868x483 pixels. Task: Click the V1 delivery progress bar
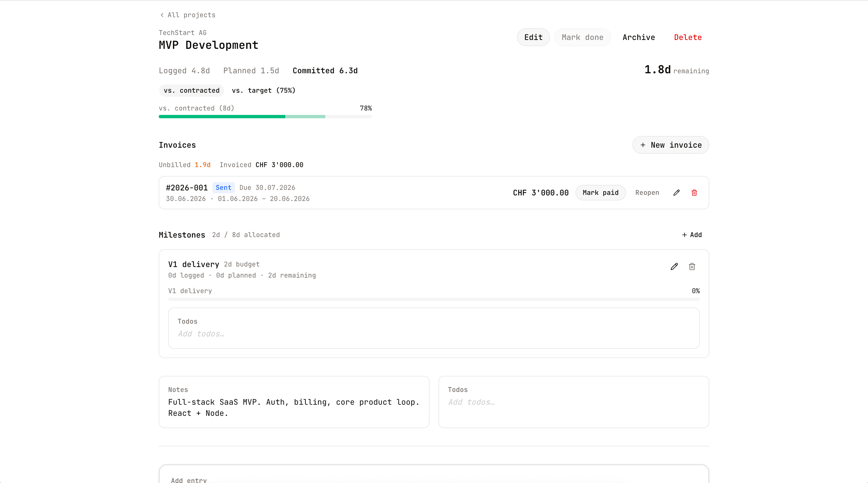[x=434, y=299]
